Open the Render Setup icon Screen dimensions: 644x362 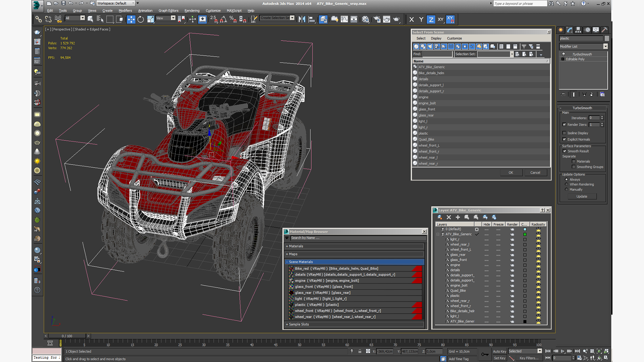coord(377,19)
